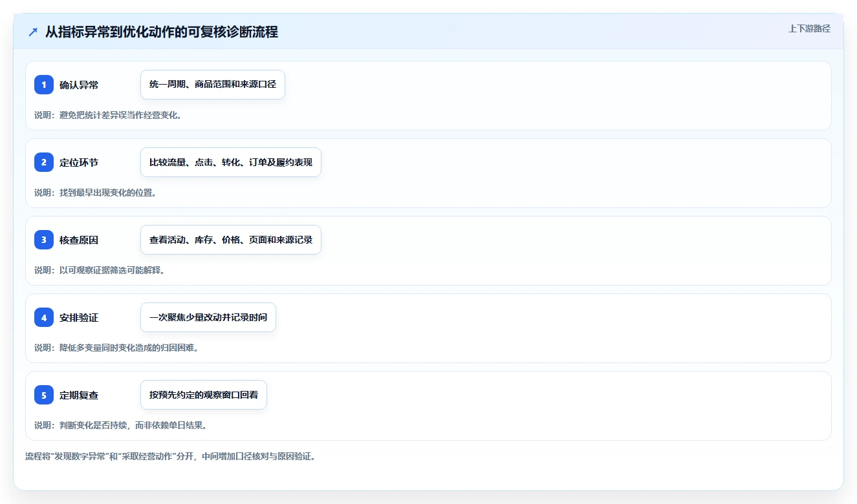Click the 统一周期、商品范围和来源口径 box

[x=213, y=85]
